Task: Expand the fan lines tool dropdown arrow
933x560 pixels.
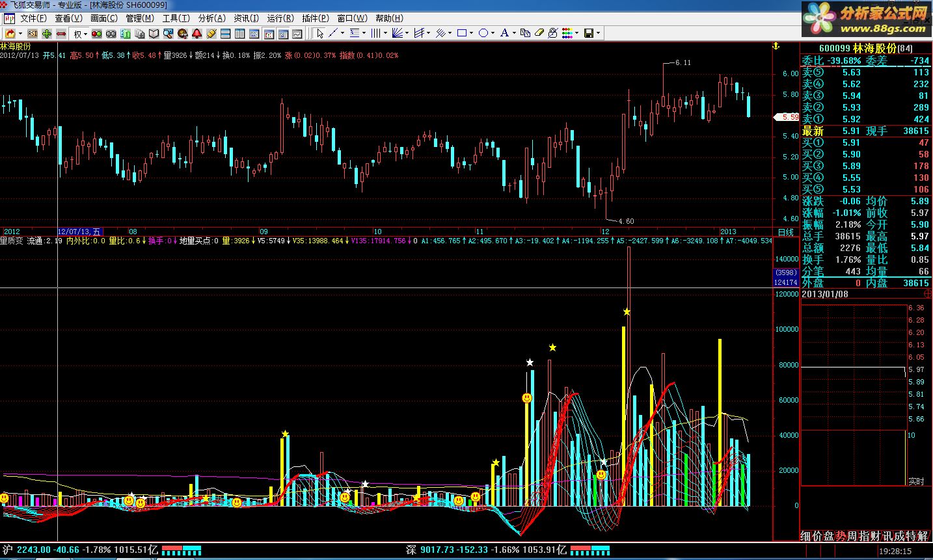Action: click(407, 33)
